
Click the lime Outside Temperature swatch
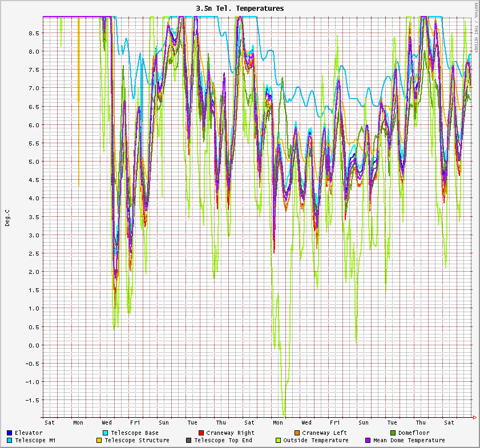(278, 440)
